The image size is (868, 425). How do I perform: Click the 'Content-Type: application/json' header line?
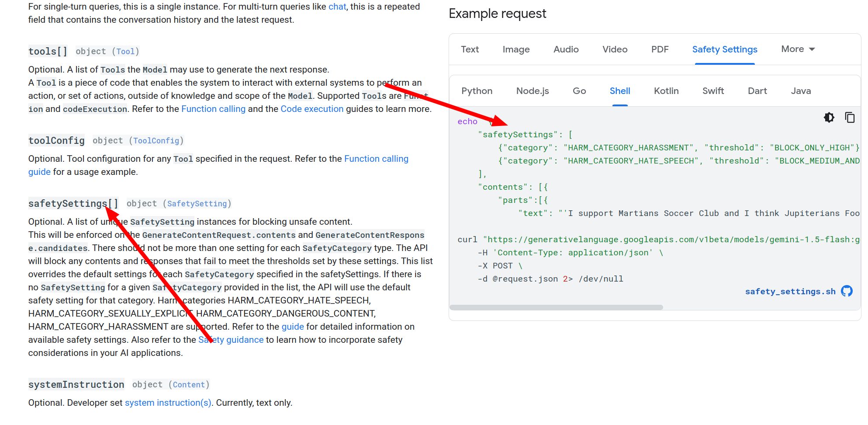tap(571, 253)
